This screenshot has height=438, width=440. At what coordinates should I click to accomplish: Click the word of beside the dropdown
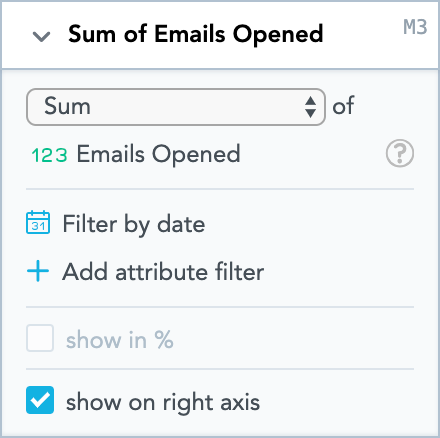343,106
